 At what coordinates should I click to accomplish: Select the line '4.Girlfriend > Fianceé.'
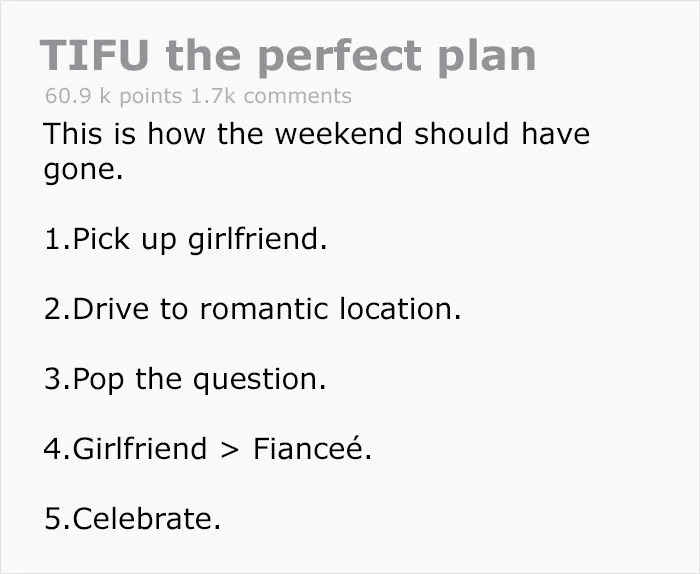[x=208, y=448]
